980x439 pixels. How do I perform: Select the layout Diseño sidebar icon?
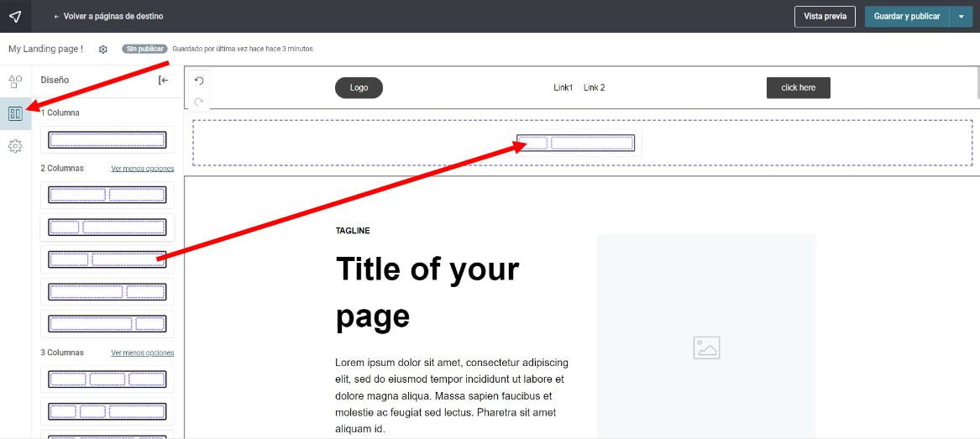[x=16, y=113]
